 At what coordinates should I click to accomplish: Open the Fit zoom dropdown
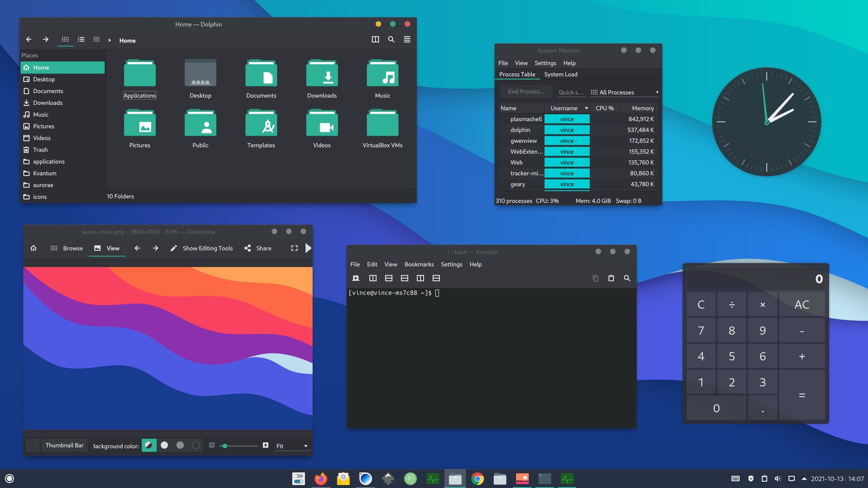click(x=292, y=446)
